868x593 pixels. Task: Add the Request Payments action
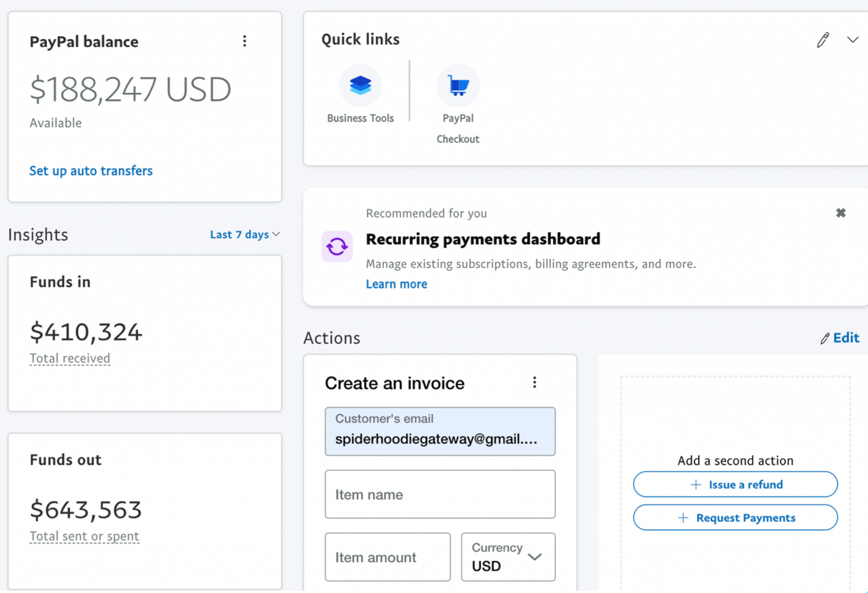(735, 517)
